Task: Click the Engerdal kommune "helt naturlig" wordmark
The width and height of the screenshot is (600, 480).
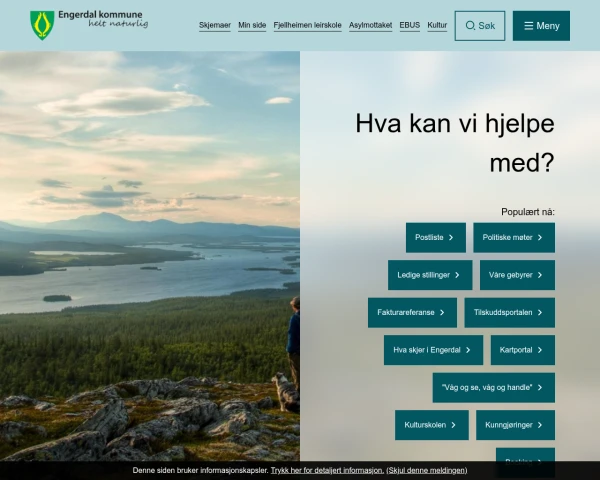Action: [103, 19]
